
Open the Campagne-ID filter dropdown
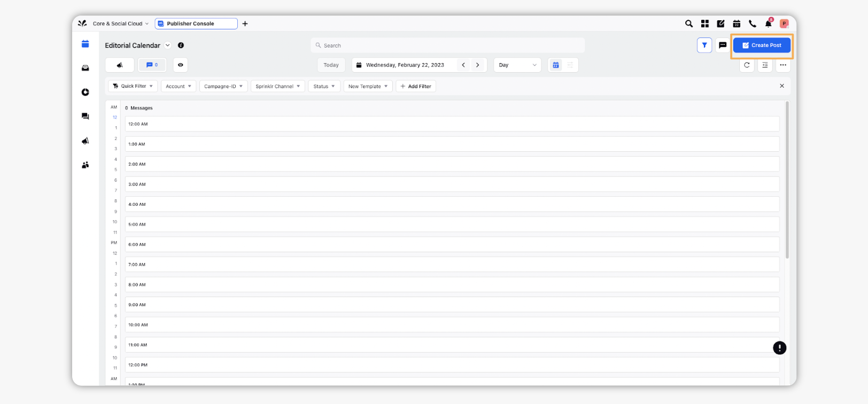[x=223, y=86]
